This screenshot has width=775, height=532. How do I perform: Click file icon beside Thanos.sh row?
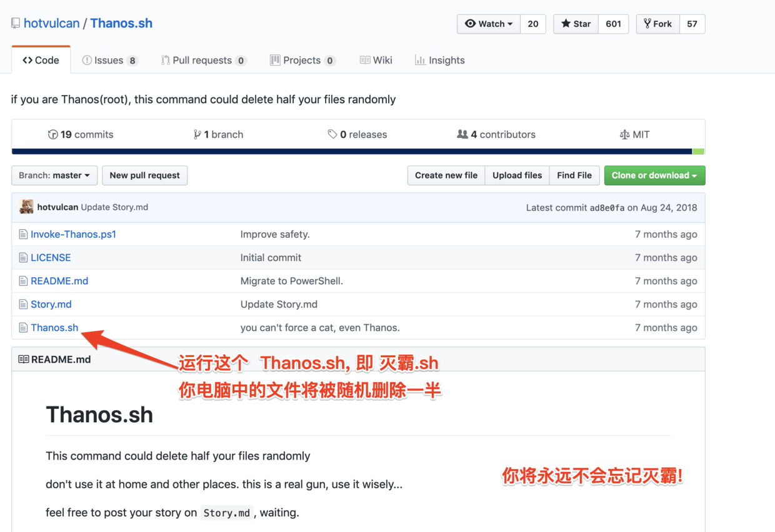[23, 328]
